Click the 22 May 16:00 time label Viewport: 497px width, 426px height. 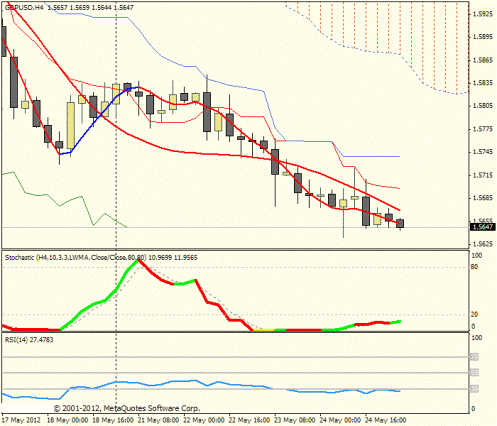[x=249, y=420]
